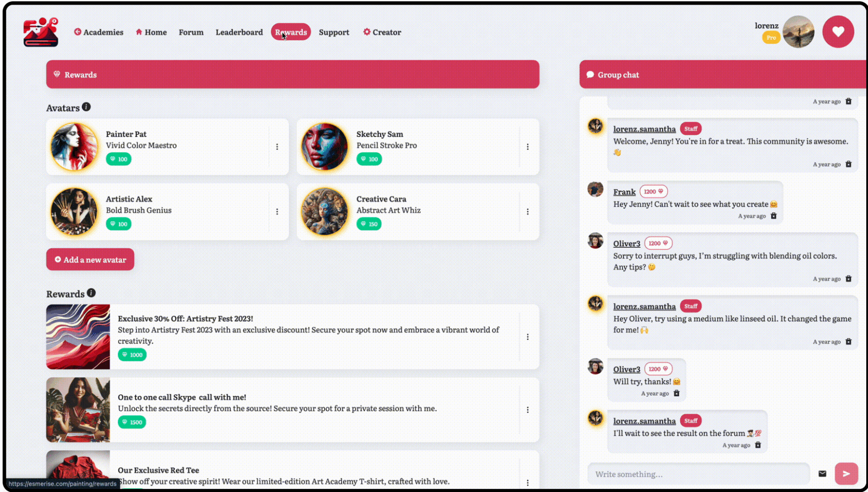Open options for Exclusive Red Tee reward
This screenshot has height=492, width=868.
pyautogui.click(x=528, y=483)
